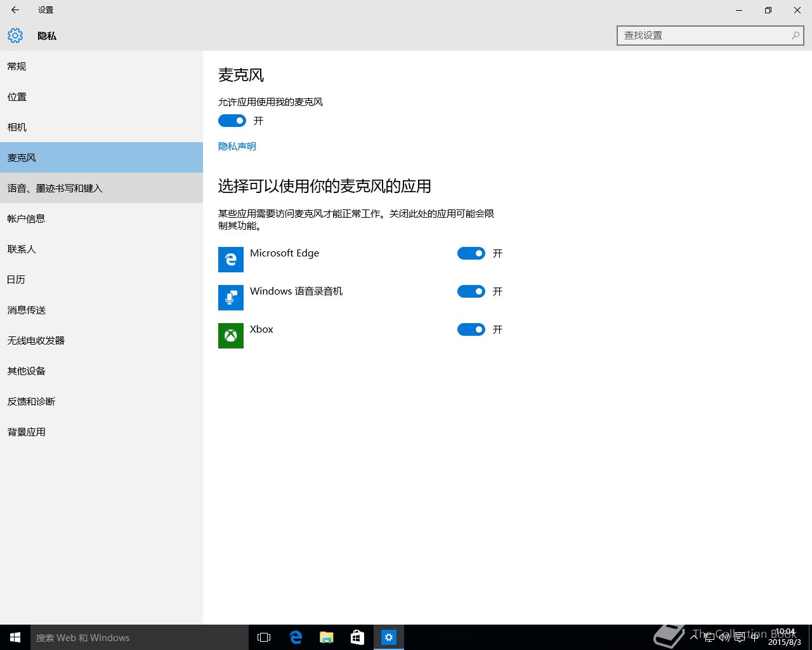Turn off microphone for Microsoft Edge
812x650 pixels.
click(x=471, y=253)
